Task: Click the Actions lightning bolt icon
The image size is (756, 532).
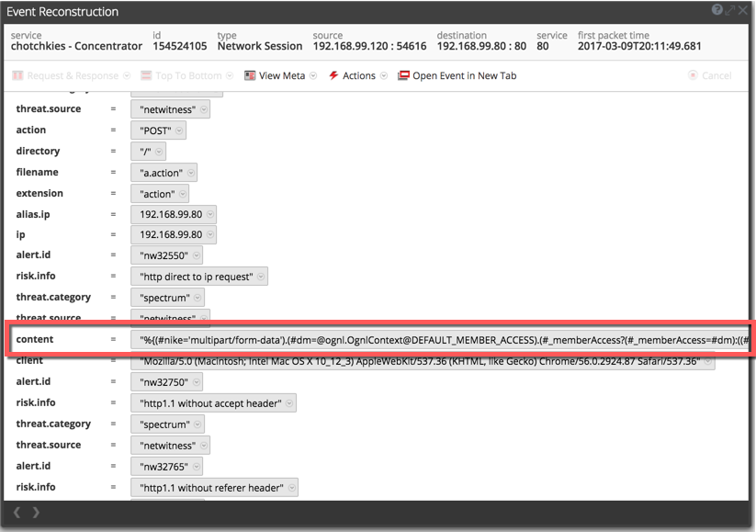Action: [x=333, y=75]
